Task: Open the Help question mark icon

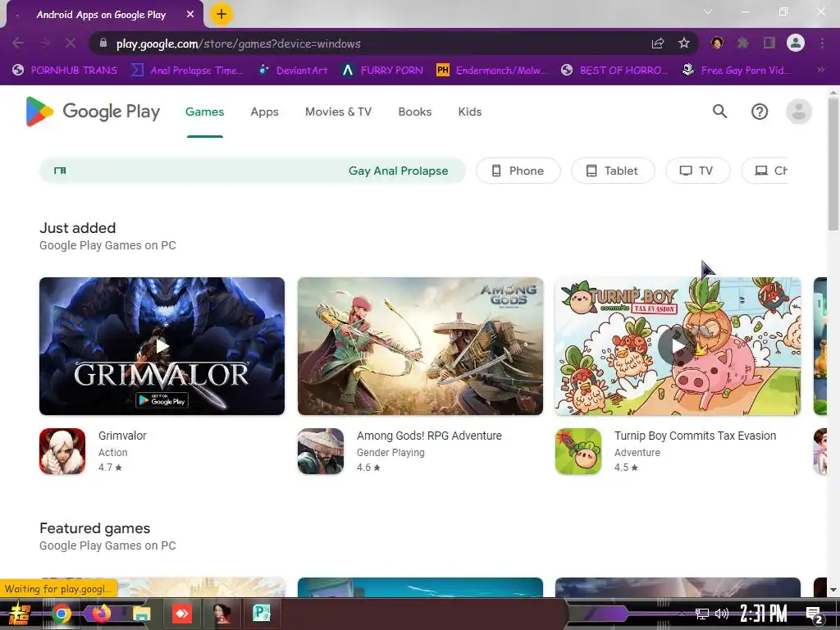Action: [x=759, y=112]
